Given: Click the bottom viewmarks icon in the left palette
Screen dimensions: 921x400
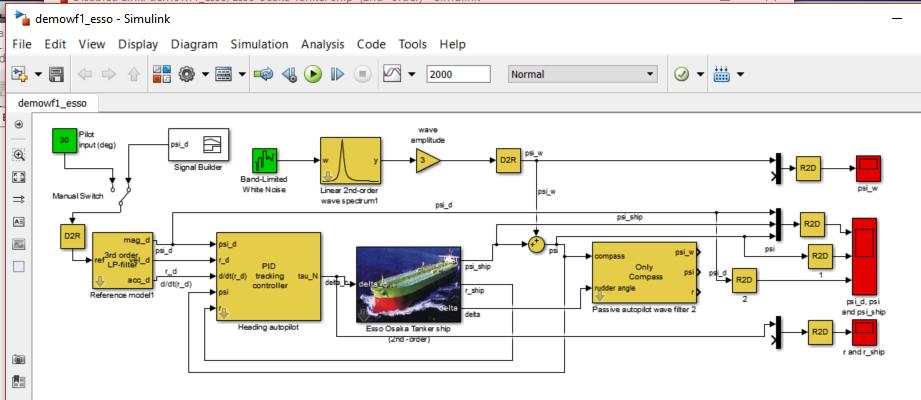Looking at the screenshot, I should coord(18,381).
